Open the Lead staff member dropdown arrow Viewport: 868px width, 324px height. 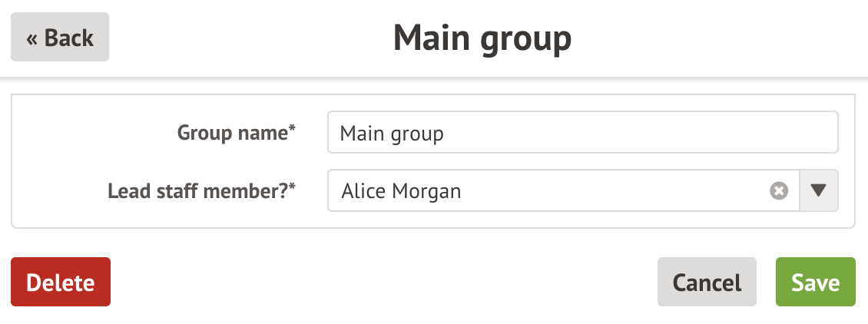pyautogui.click(x=819, y=190)
